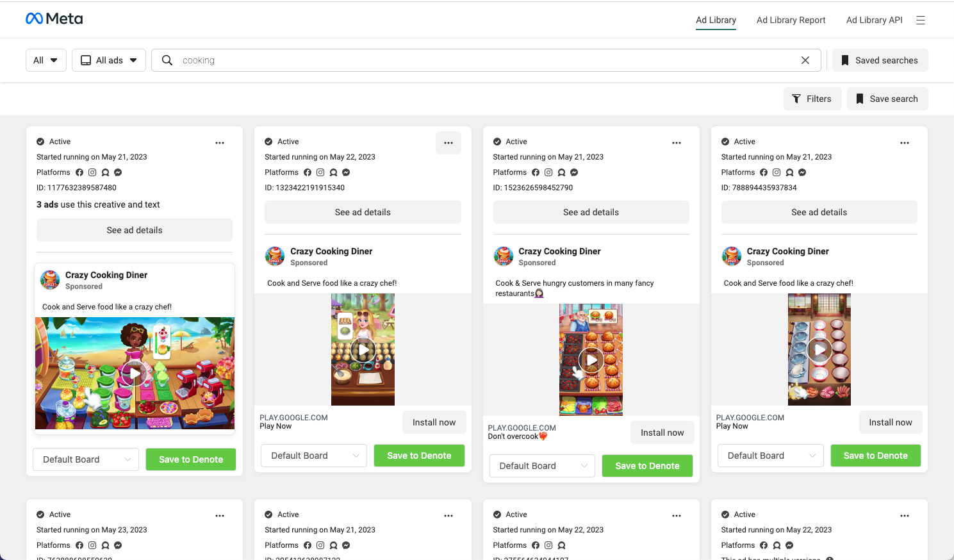Image resolution: width=954 pixels, height=560 pixels.
Task: Click the hamburger menu icon top right
Action: coord(921,20)
